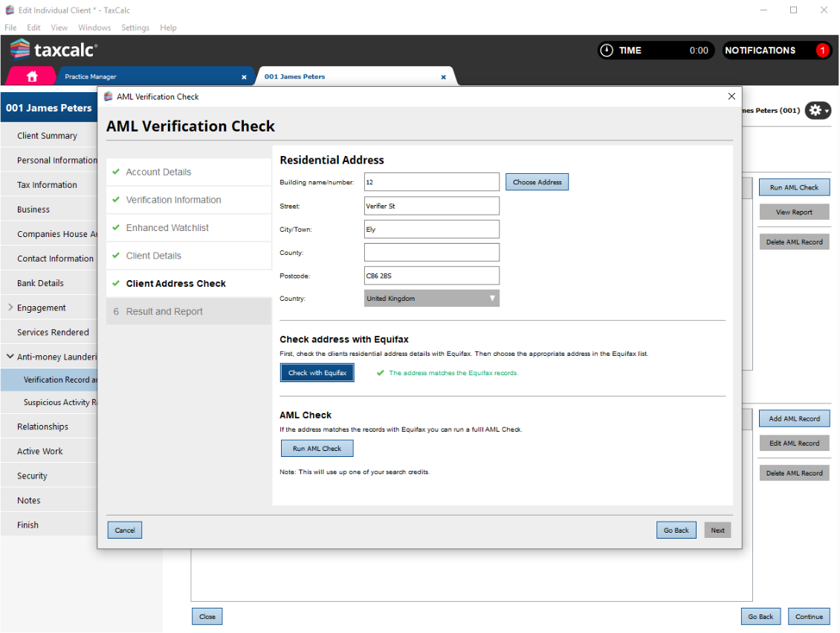Click the Check with Equifax button
The image size is (840, 633).
pos(317,373)
